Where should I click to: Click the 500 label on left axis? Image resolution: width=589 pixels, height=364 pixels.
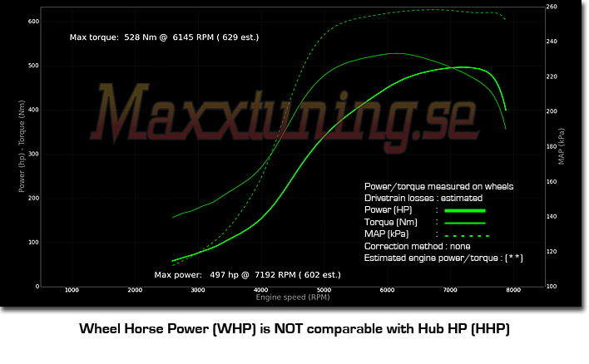[33, 66]
